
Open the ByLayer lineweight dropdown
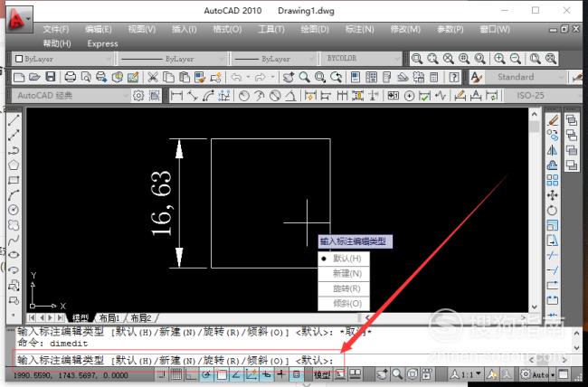(273, 59)
